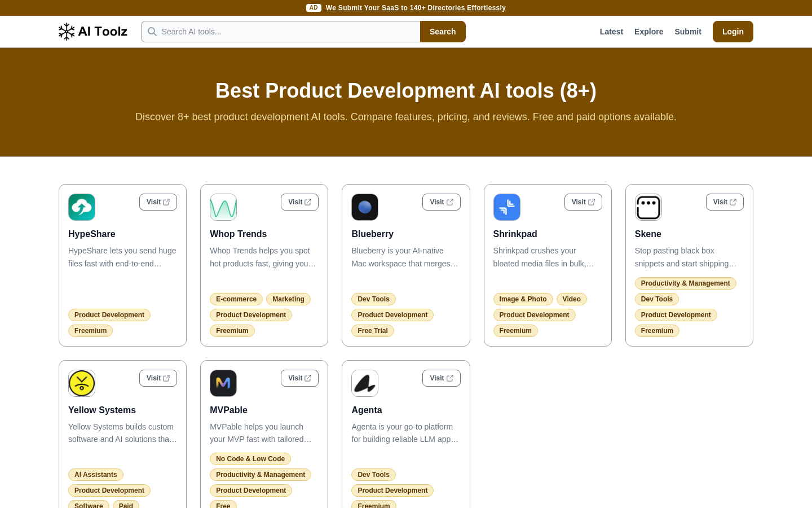The height and width of the screenshot is (508, 812).
Task: Select the Freemium tag on Shrinkpad
Action: coord(515,331)
